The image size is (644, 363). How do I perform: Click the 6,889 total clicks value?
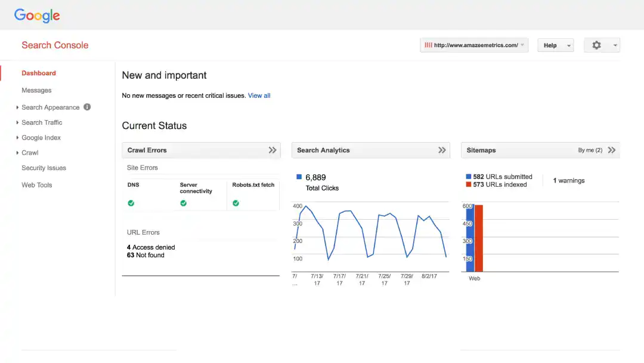[x=315, y=177]
